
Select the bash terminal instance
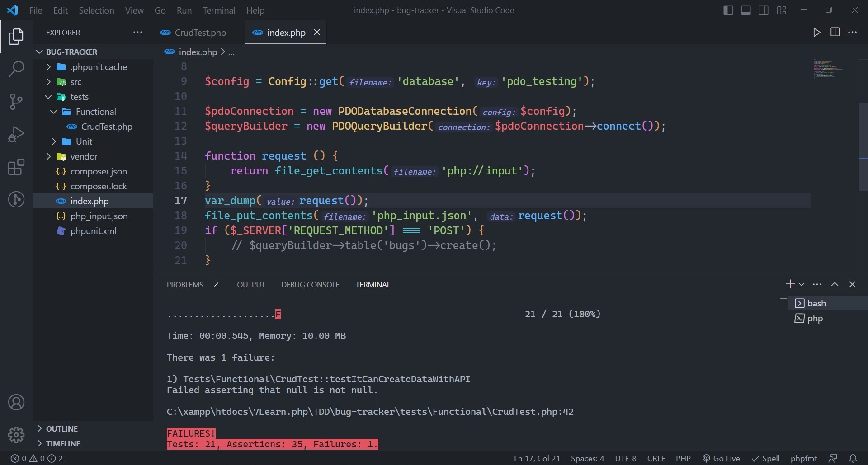[827, 303]
